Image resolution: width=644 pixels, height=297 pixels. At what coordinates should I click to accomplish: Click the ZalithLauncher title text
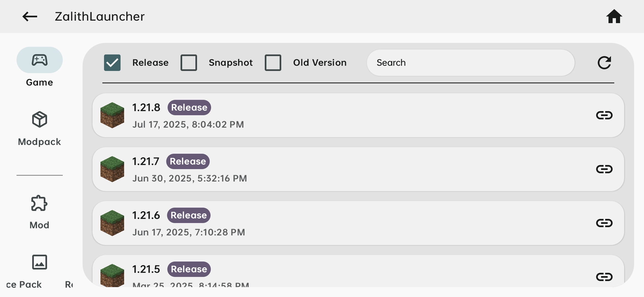point(100,16)
